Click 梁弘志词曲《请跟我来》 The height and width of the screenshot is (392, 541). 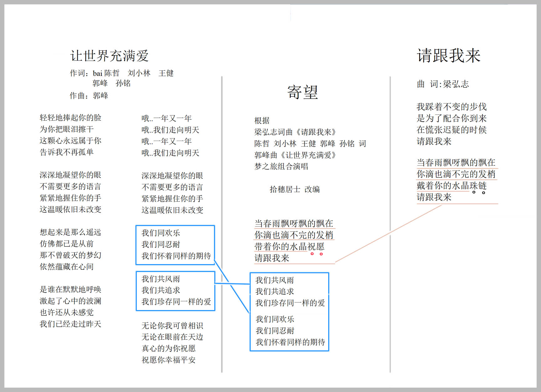point(296,132)
